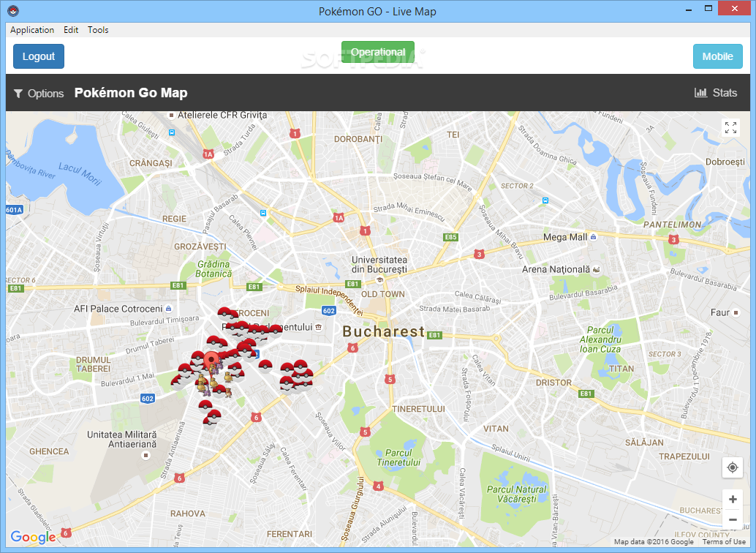This screenshot has width=756, height=553.
Task: Click the TITAN neighborhood label
Action: tap(621, 369)
